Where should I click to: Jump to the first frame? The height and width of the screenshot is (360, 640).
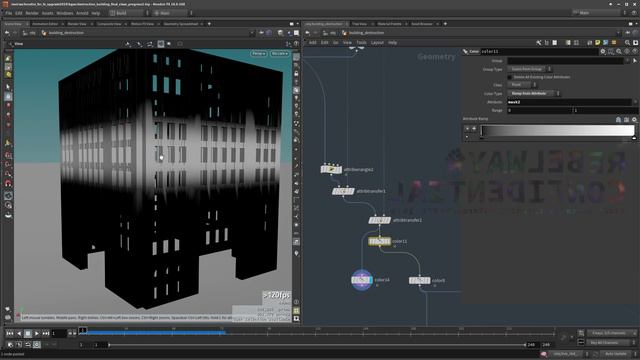pyautogui.click(x=10, y=333)
